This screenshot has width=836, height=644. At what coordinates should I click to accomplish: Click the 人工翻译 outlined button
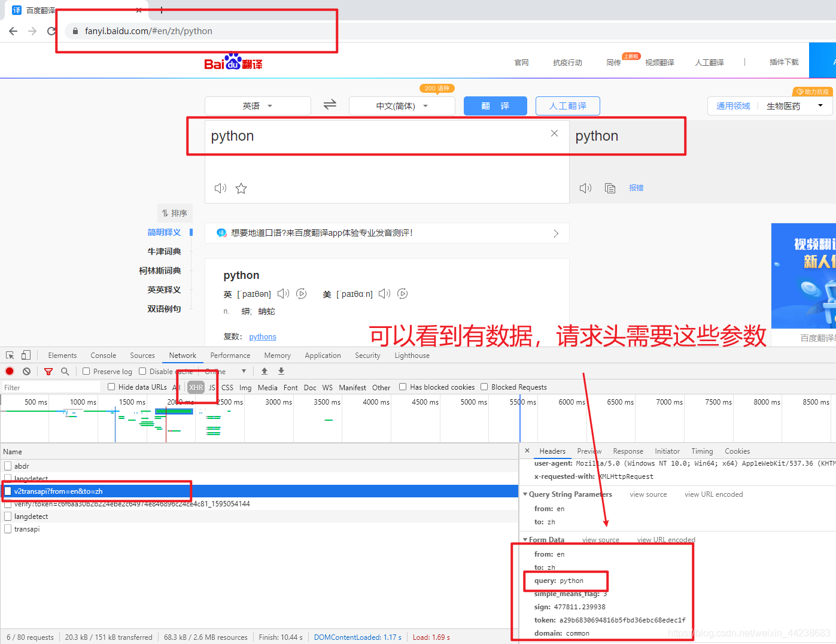pos(568,106)
